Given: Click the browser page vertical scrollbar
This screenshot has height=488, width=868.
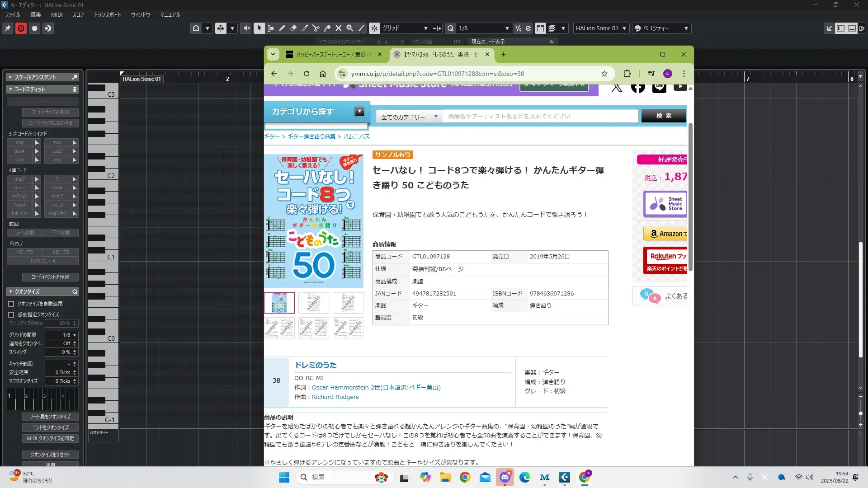Looking at the screenshot, I should point(690,197).
